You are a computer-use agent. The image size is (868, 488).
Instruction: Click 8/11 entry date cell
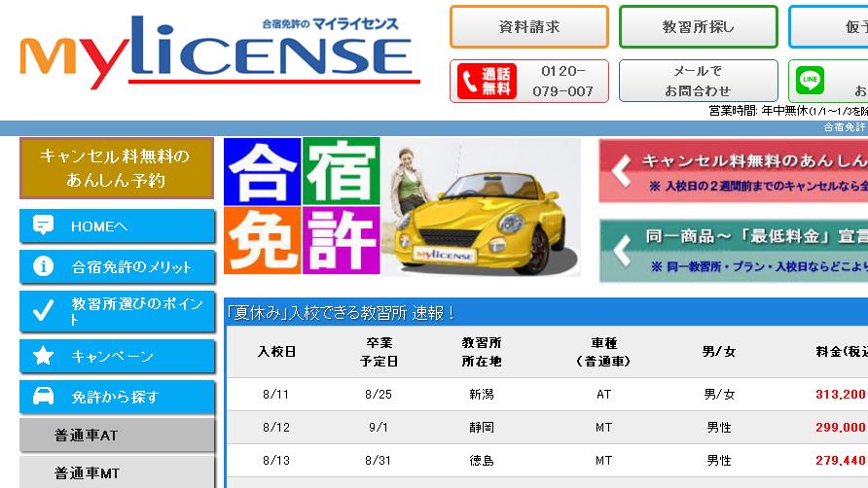275,395
